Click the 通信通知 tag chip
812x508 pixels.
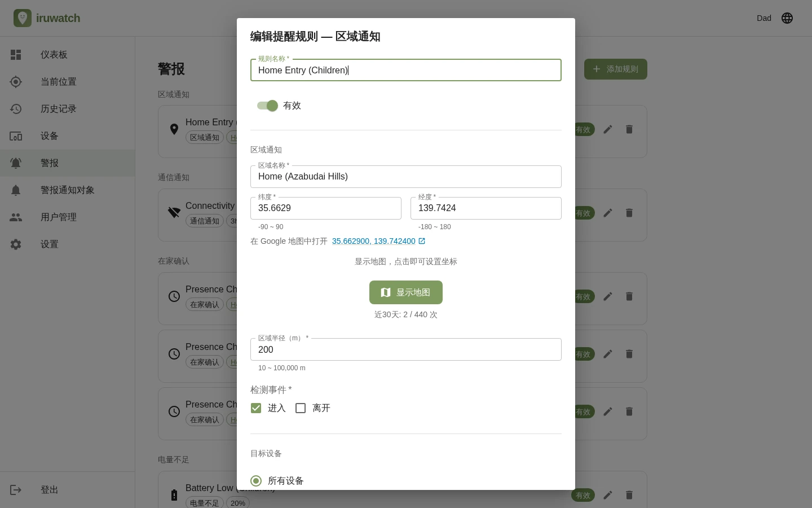[x=205, y=221]
